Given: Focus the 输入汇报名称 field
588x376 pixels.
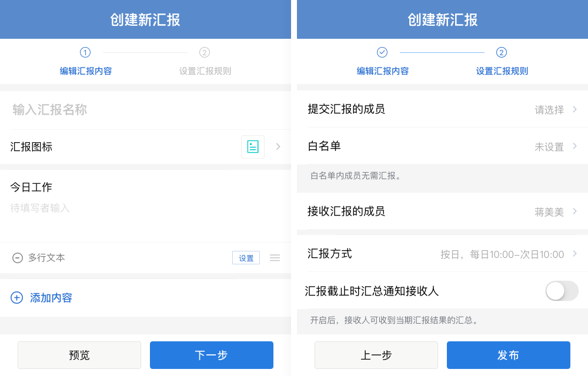Looking at the screenshot, I should [145, 110].
